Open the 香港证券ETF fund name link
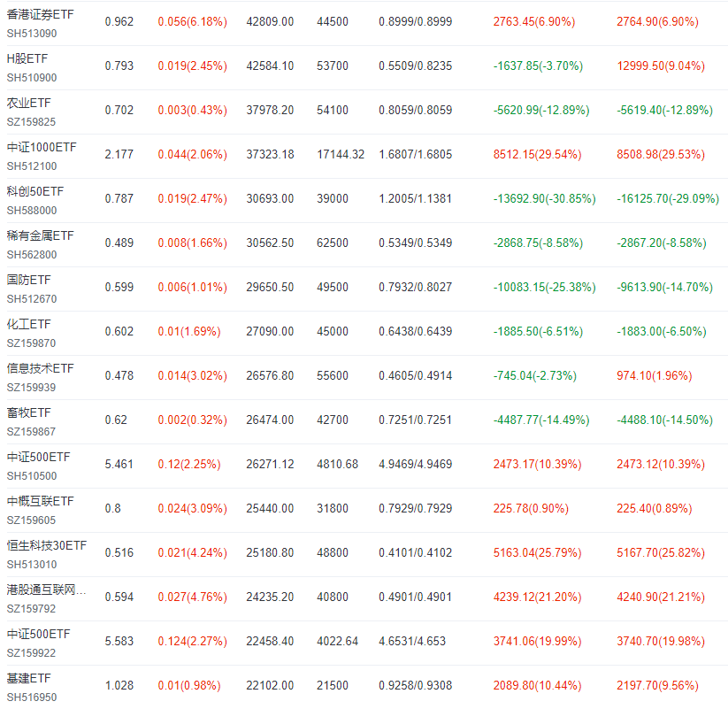This screenshot has width=728, height=709. [x=40, y=15]
